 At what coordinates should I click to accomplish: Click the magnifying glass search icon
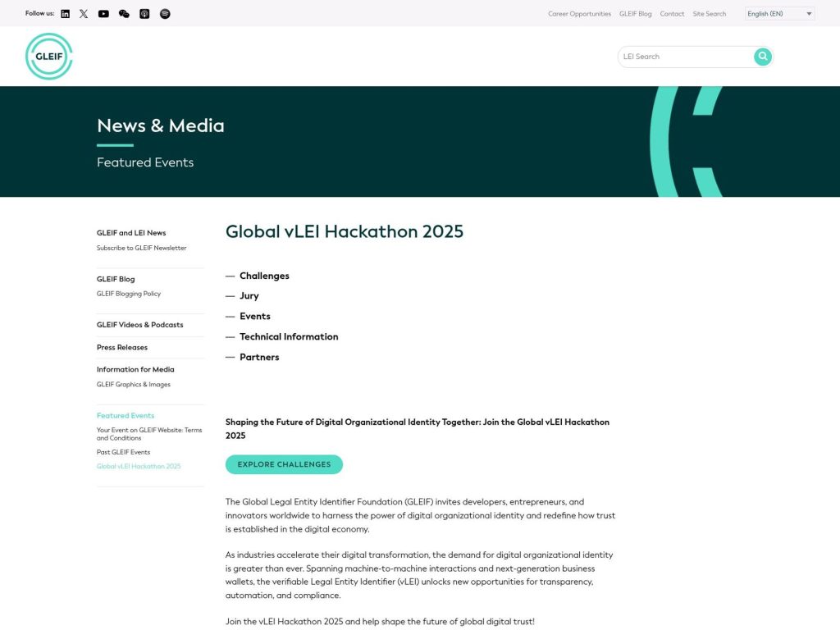pyautogui.click(x=762, y=57)
